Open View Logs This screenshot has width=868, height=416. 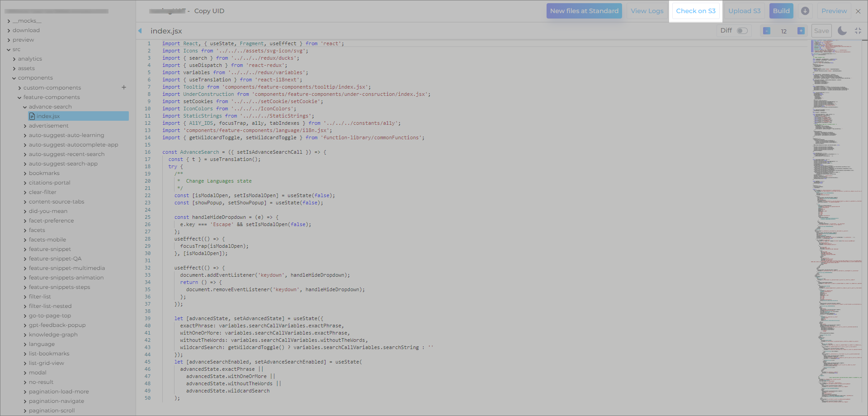(647, 11)
